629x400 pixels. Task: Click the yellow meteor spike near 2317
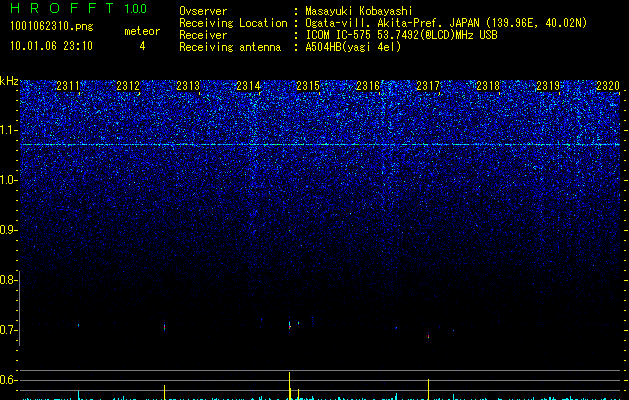(428, 389)
